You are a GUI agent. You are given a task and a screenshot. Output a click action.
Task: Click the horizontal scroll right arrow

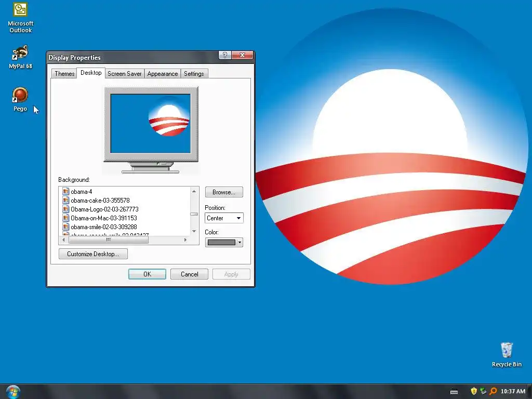pos(185,240)
